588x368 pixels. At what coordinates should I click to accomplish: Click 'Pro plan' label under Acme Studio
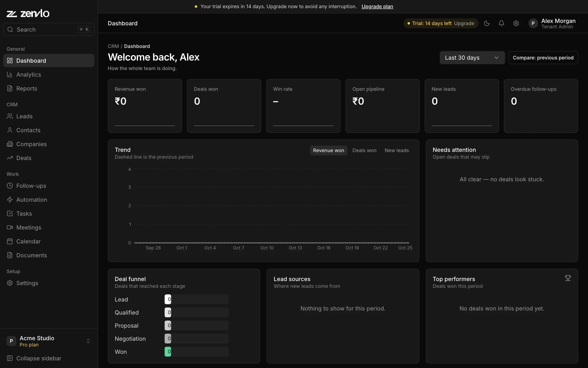[x=29, y=345]
